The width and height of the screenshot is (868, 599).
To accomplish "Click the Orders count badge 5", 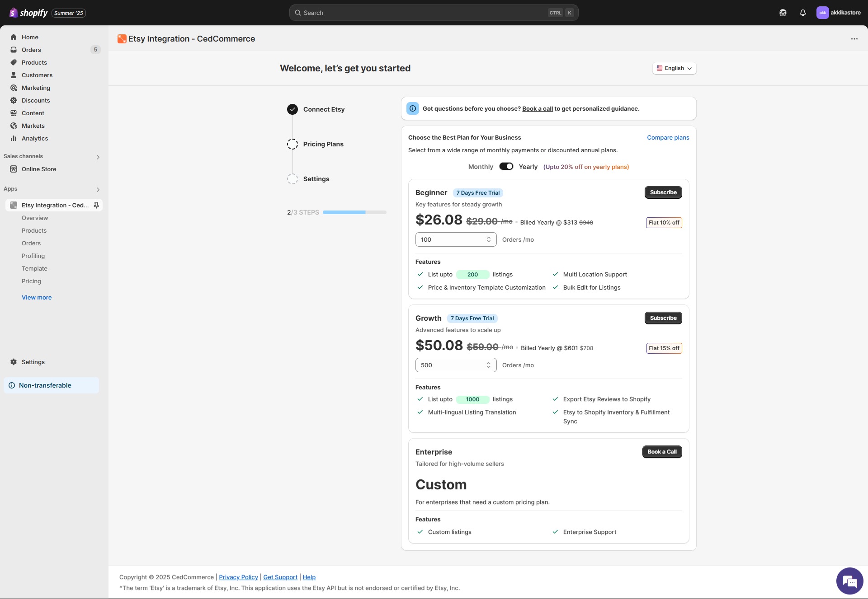I will click(x=95, y=50).
